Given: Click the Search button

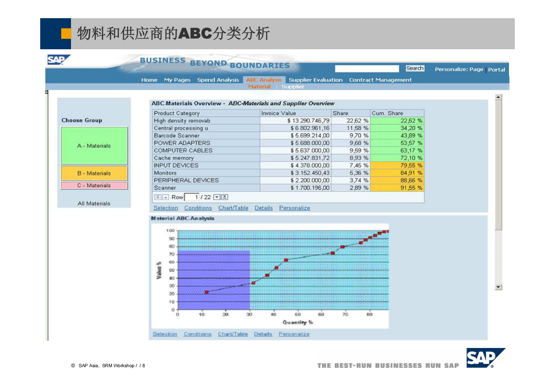Looking at the screenshot, I should tap(415, 68).
